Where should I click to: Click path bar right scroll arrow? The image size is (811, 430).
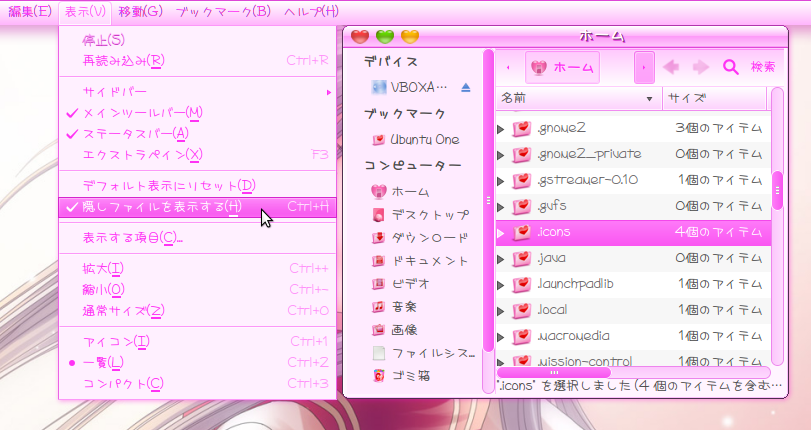tap(644, 67)
